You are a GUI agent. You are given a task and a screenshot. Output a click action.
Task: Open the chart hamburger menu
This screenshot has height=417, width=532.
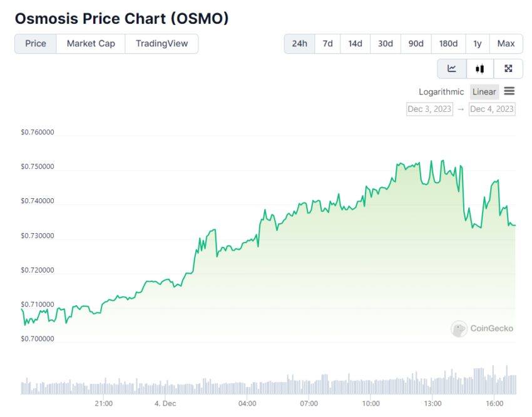(509, 91)
